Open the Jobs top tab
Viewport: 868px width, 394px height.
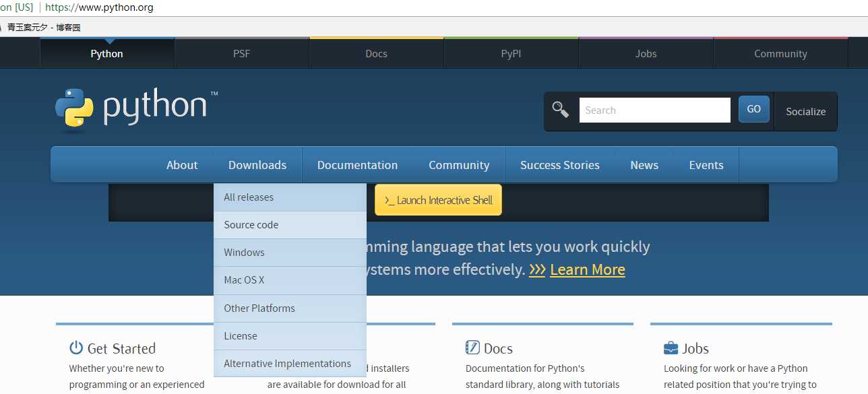(x=646, y=54)
